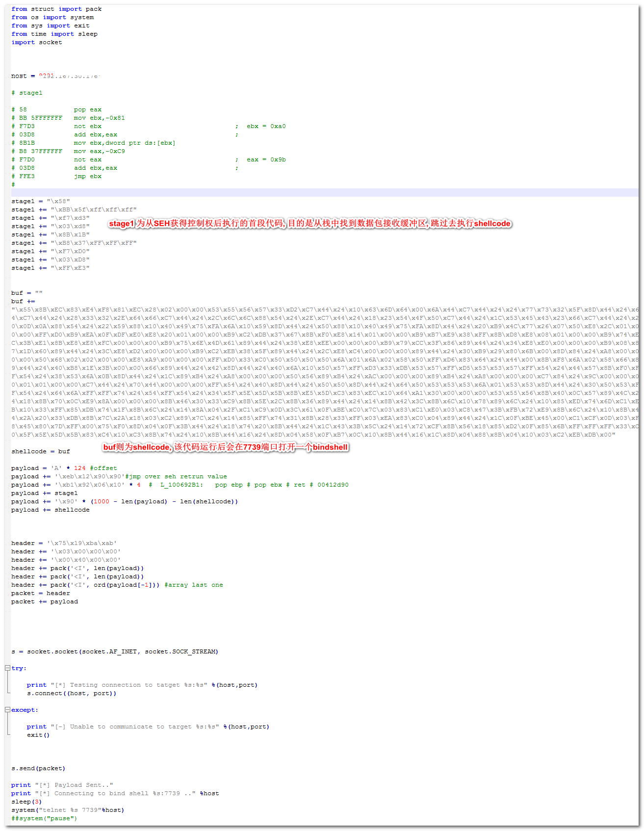This screenshot has height=831, width=644.
Task: Click the first shellcode hex line
Action: [x=325, y=310]
